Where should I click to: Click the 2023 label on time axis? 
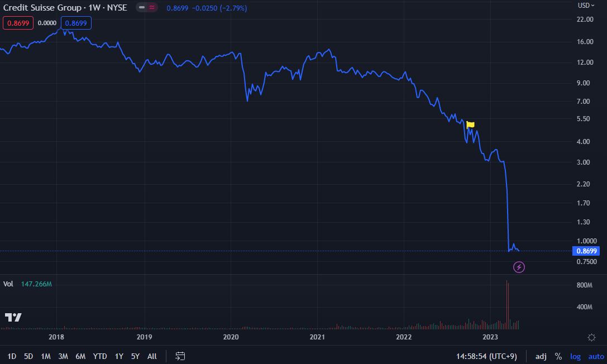coord(490,337)
